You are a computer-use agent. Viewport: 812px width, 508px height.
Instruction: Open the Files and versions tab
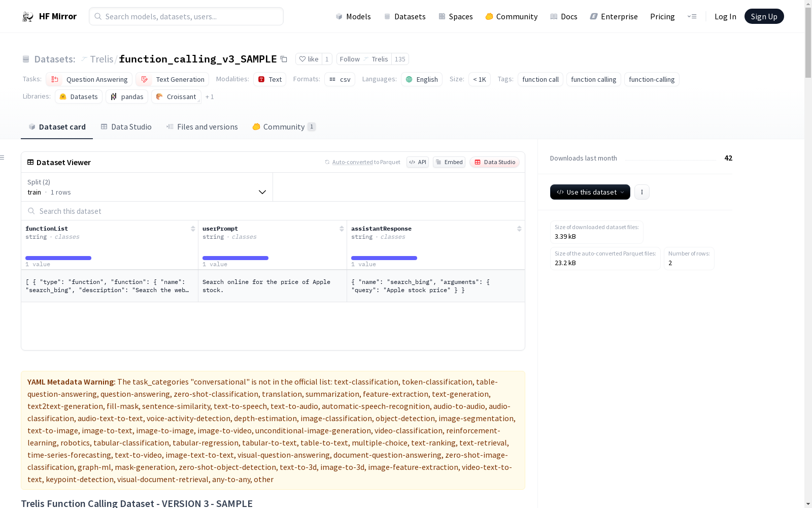pyautogui.click(x=202, y=127)
